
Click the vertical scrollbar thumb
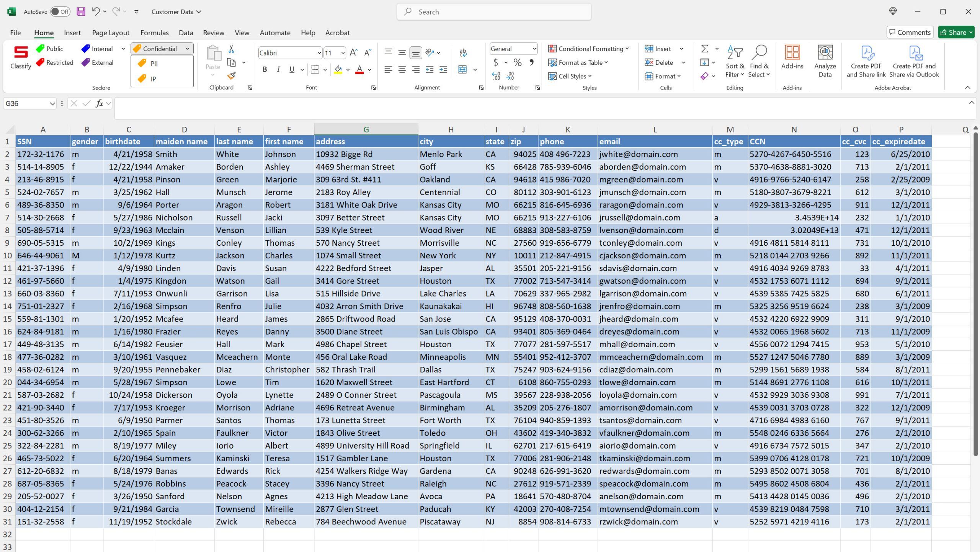tap(976, 294)
